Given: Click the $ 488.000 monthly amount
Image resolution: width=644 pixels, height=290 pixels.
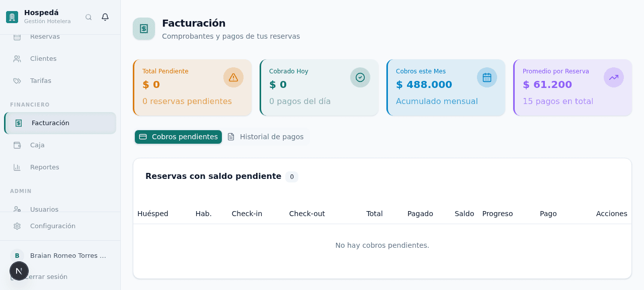Looking at the screenshot, I should coord(424,84).
